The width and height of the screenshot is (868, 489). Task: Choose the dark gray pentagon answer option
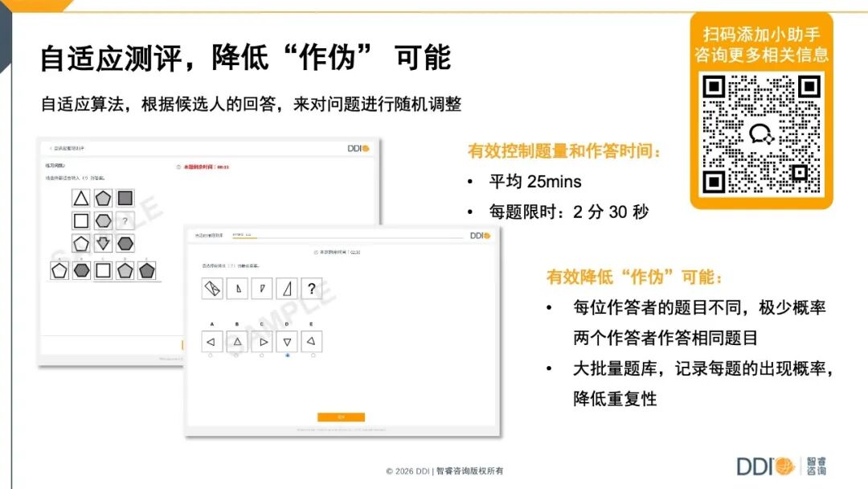pos(147,270)
